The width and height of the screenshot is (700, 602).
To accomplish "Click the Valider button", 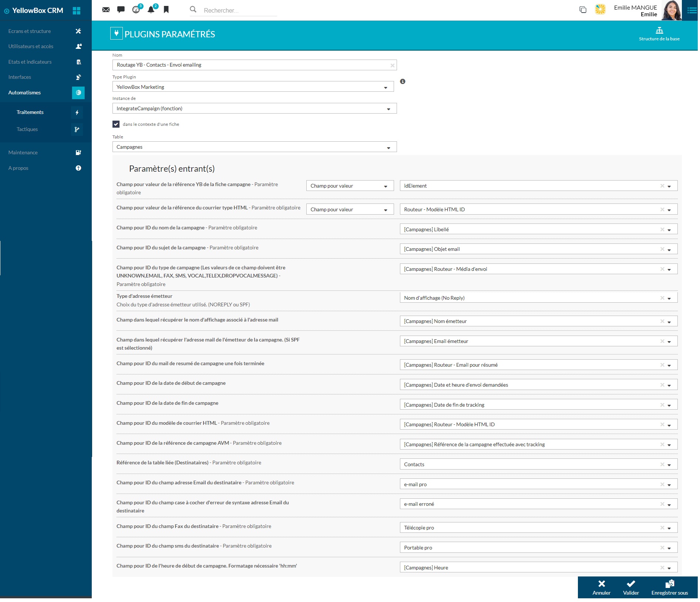I will pyautogui.click(x=630, y=587).
